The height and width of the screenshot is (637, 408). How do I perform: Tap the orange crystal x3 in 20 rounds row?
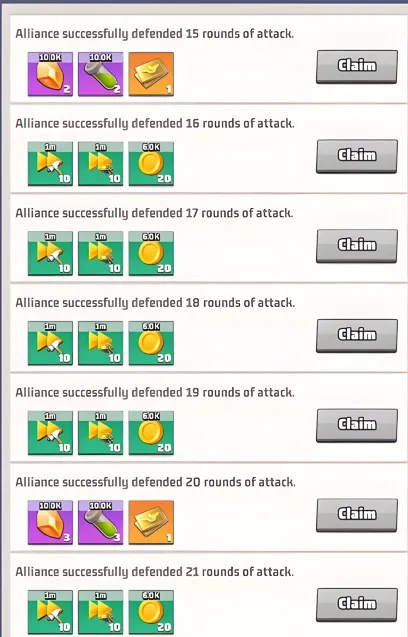click(x=50, y=522)
